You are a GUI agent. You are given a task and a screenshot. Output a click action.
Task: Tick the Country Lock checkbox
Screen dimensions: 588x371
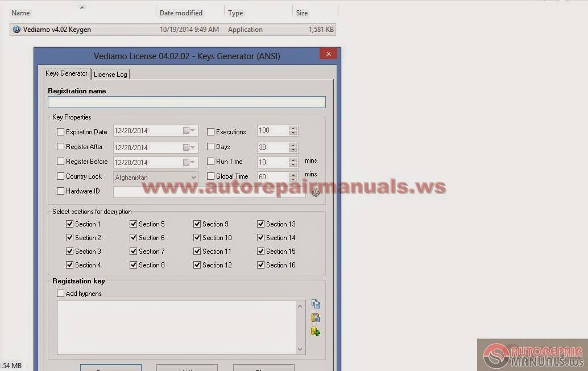pyautogui.click(x=60, y=176)
